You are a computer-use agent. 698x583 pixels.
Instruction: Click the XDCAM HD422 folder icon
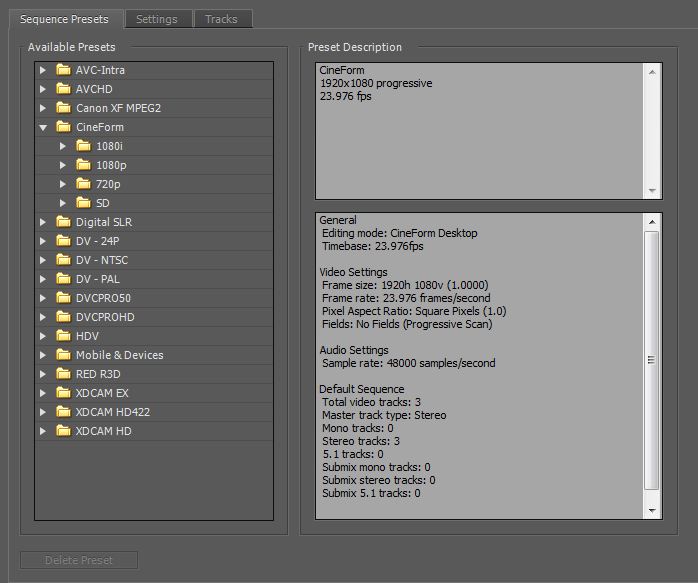(x=64, y=412)
